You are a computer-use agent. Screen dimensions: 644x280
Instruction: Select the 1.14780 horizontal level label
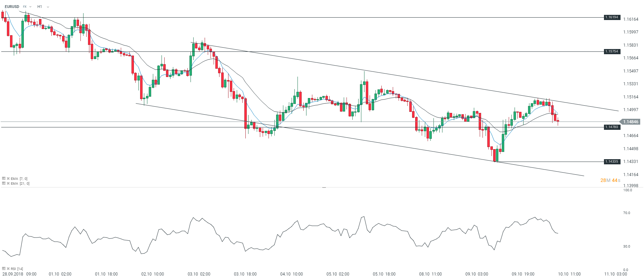[x=612, y=127]
